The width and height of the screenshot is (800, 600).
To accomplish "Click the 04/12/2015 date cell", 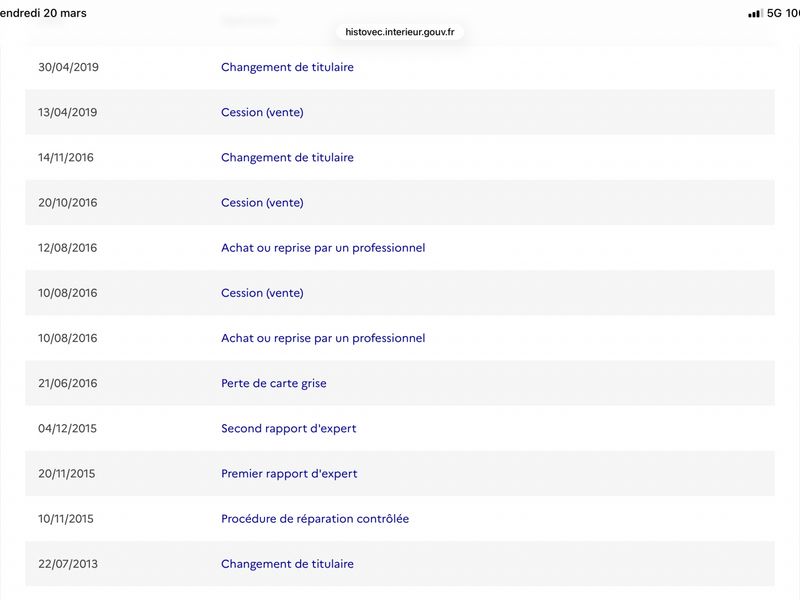I will pos(67,429).
